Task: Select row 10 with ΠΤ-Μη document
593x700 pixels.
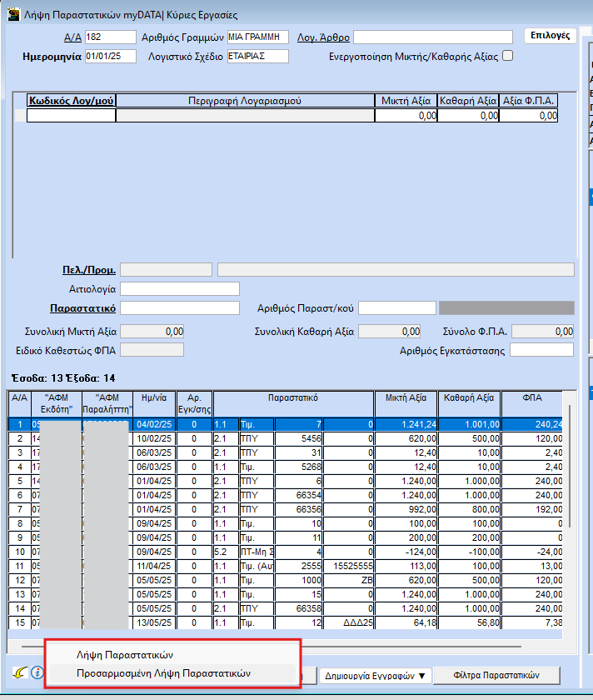Action: pos(250,551)
